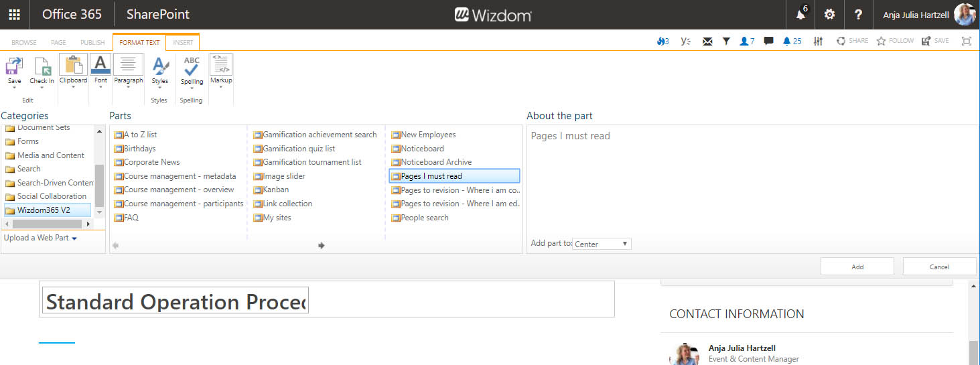Open the chat bubble icon

(769, 41)
